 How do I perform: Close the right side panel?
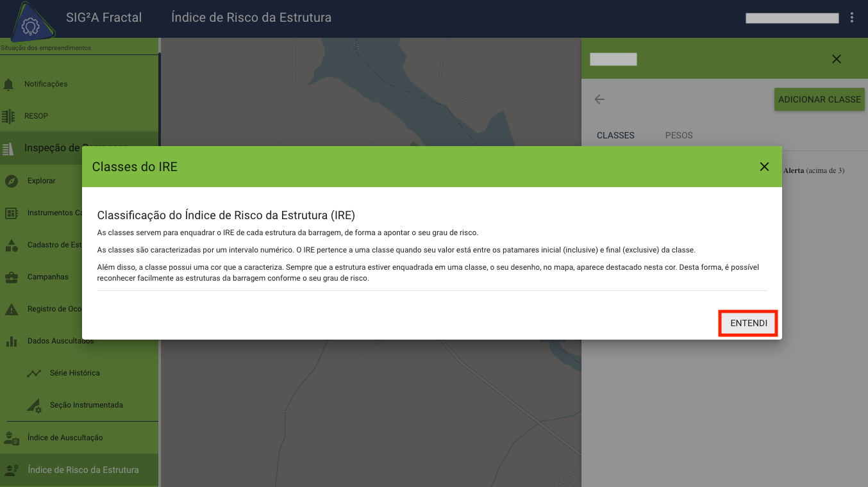click(836, 59)
